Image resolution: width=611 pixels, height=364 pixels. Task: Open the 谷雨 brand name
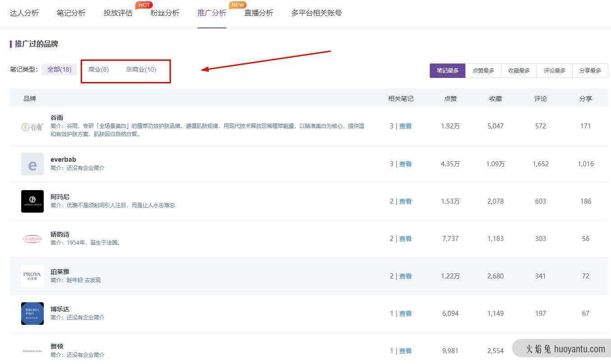[57, 118]
